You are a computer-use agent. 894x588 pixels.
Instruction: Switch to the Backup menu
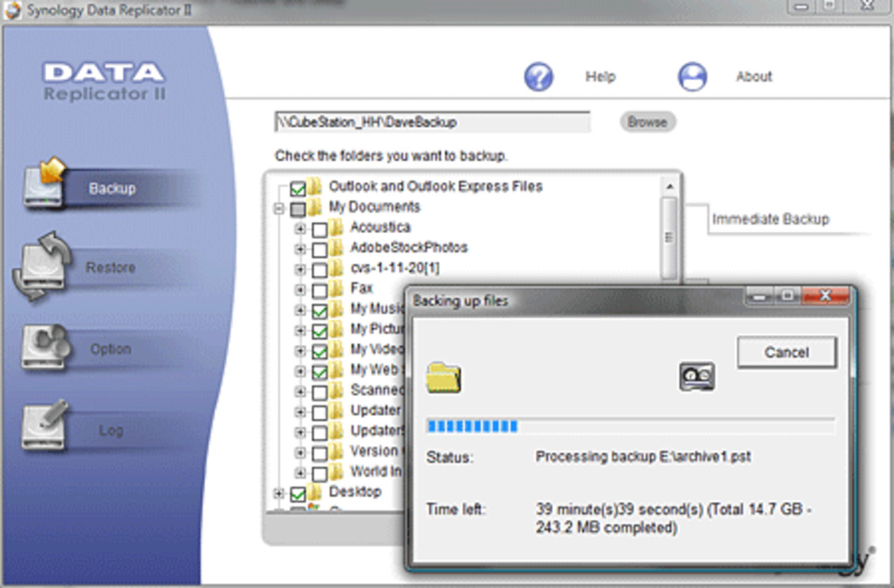(112, 188)
